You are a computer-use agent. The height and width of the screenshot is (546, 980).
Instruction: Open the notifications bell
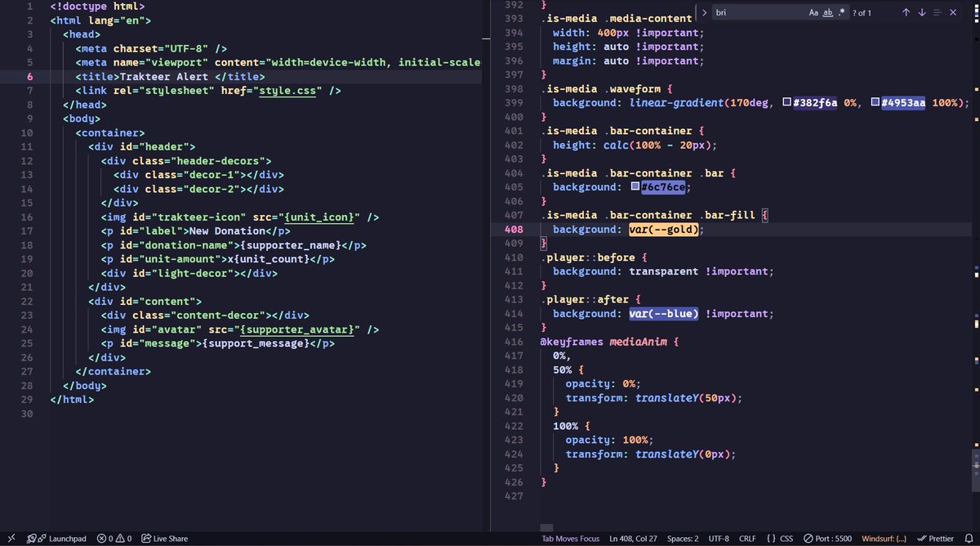click(x=968, y=539)
